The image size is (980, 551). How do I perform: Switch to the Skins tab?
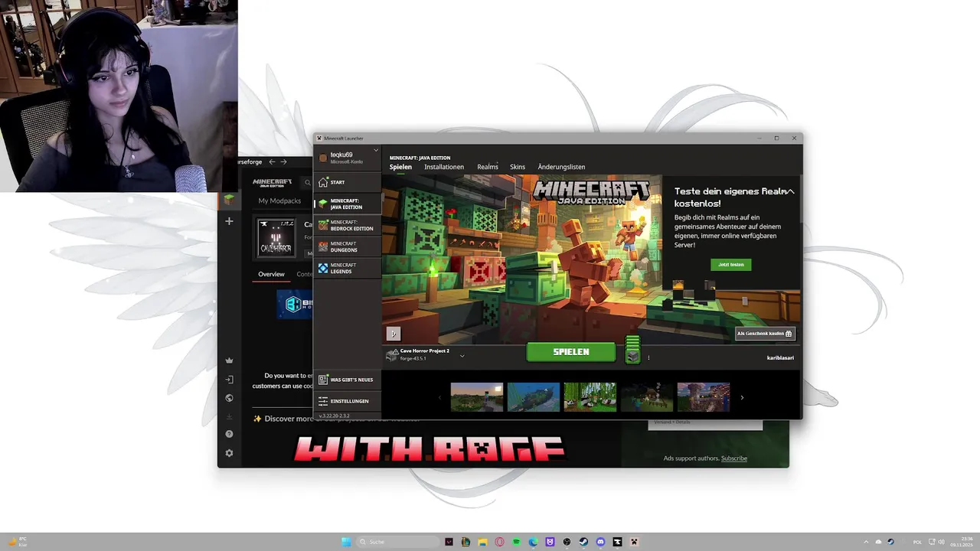518,167
